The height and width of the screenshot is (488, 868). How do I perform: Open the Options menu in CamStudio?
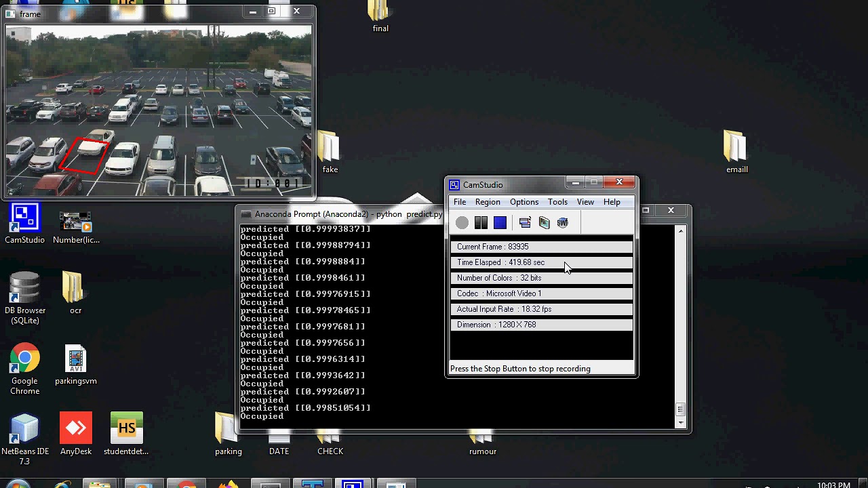[524, 202]
